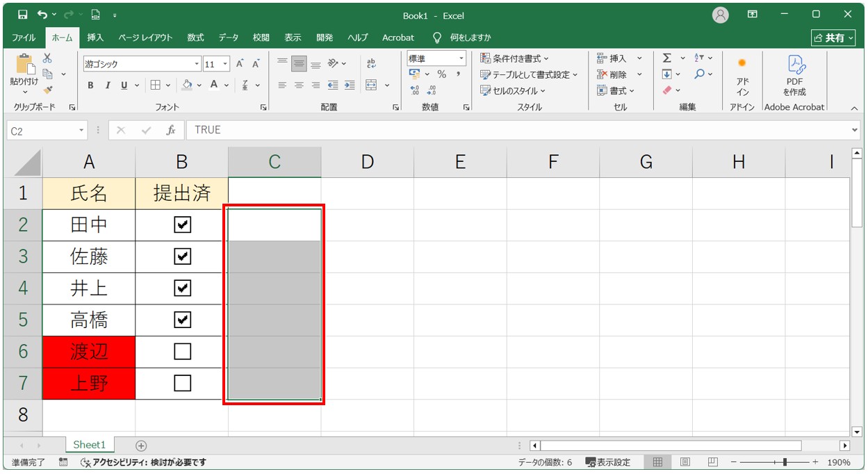
Task: Click the Decrease Decimal icon
Action: [432, 90]
